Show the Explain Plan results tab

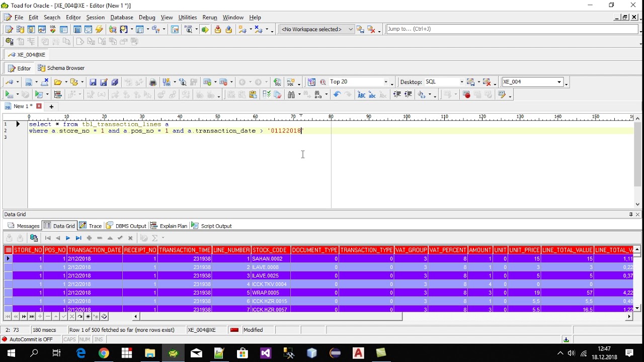pyautogui.click(x=169, y=226)
